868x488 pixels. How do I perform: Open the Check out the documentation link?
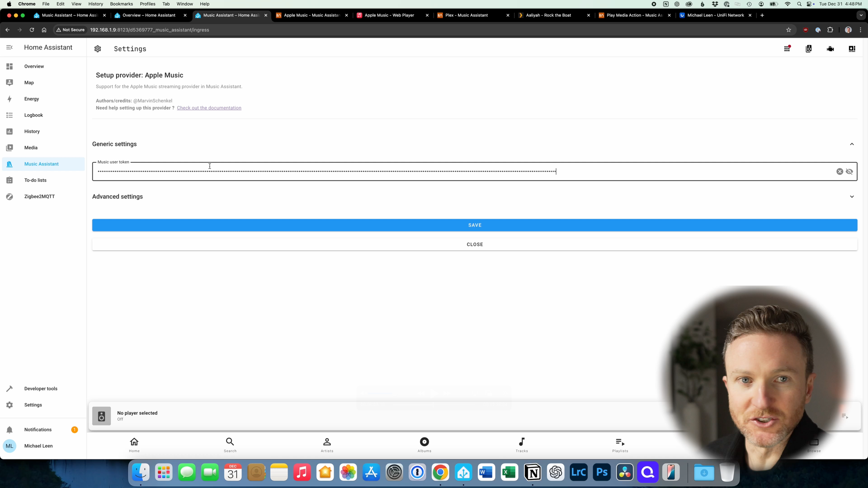tap(209, 108)
